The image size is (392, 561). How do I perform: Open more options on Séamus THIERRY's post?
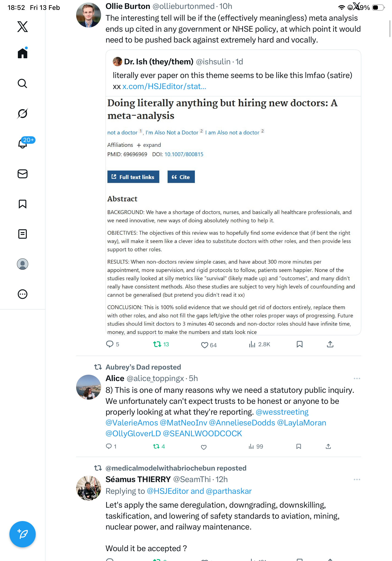pyautogui.click(x=357, y=479)
